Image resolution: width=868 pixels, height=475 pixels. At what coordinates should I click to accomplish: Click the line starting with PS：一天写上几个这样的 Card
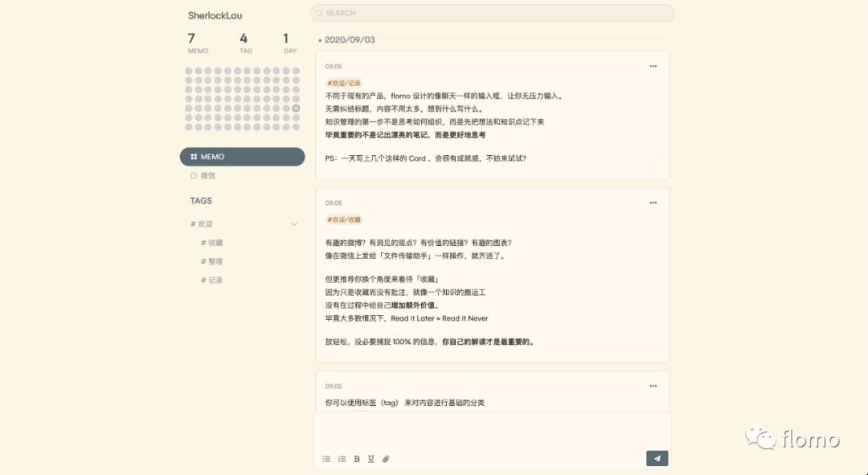(x=426, y=158)
